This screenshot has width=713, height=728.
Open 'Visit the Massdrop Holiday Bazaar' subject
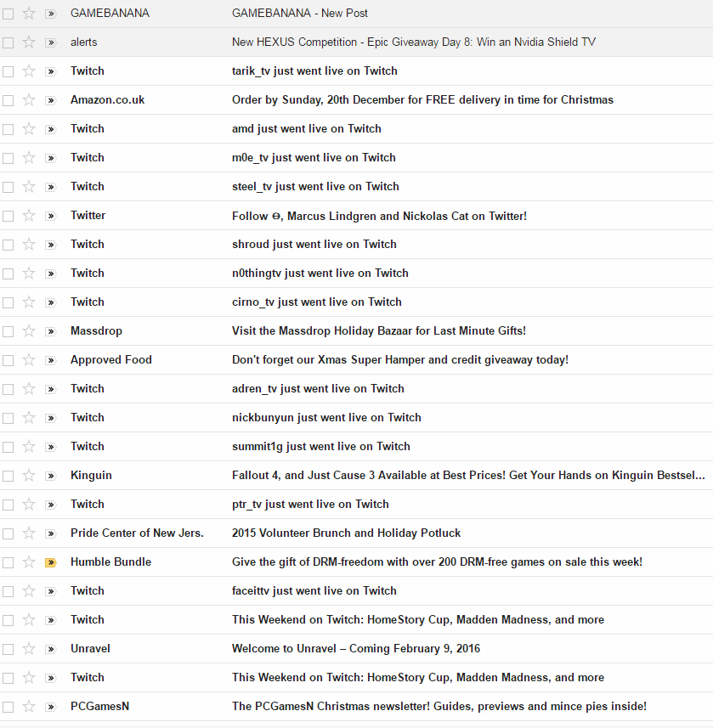point(379,330)
